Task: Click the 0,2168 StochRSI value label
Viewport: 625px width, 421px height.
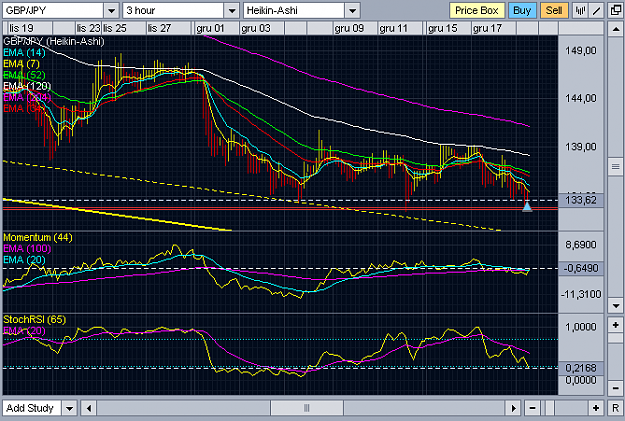Action: 581,368
